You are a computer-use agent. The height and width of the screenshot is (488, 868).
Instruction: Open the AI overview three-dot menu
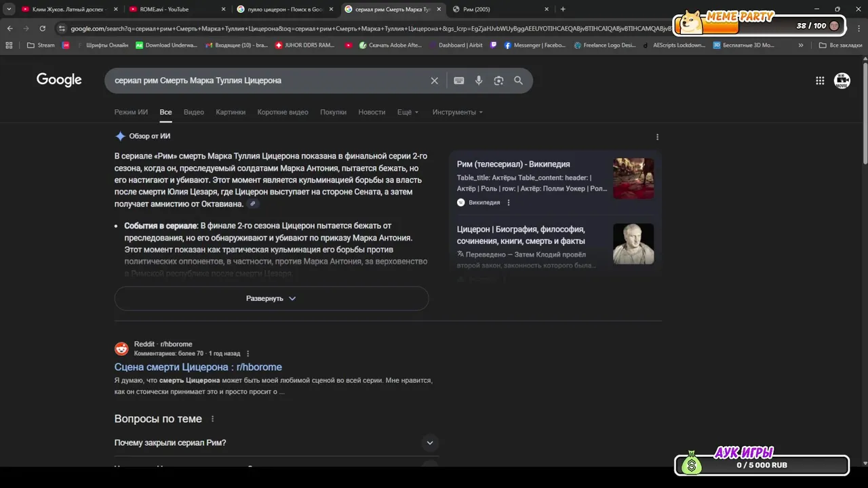657,137
